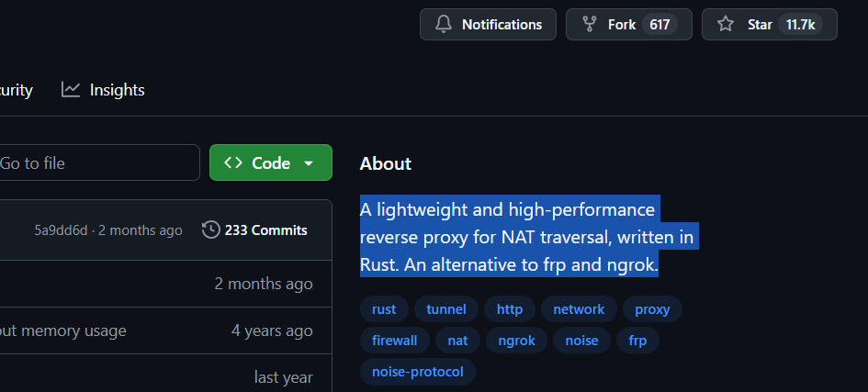This screenshot has width=868, height=392.
Task: Expand the green Code dropdown arrow
Action: tap(309, 163)
